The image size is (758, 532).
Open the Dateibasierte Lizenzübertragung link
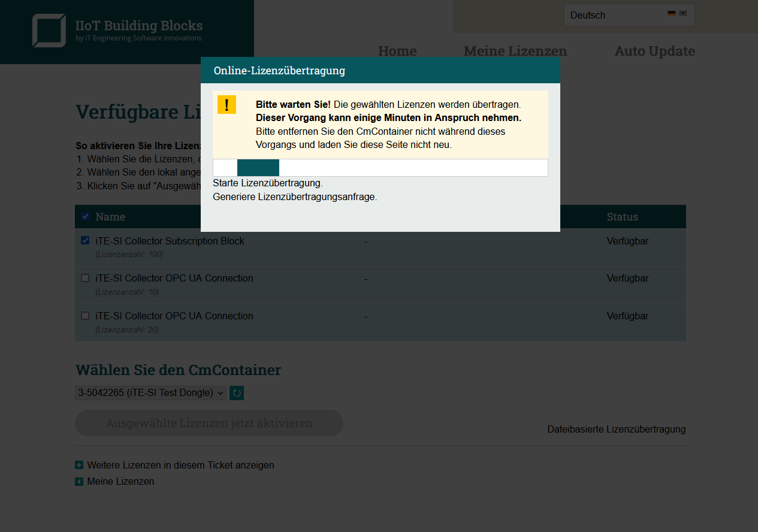616,429
